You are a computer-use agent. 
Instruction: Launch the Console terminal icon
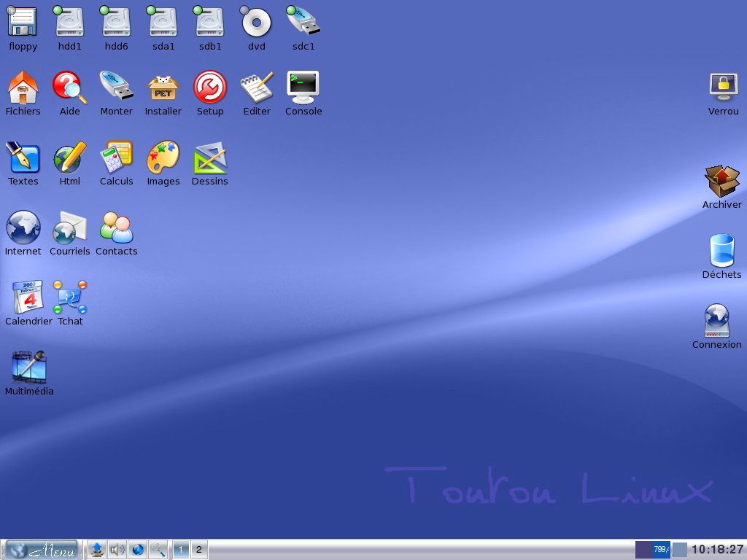coord(303,87)
